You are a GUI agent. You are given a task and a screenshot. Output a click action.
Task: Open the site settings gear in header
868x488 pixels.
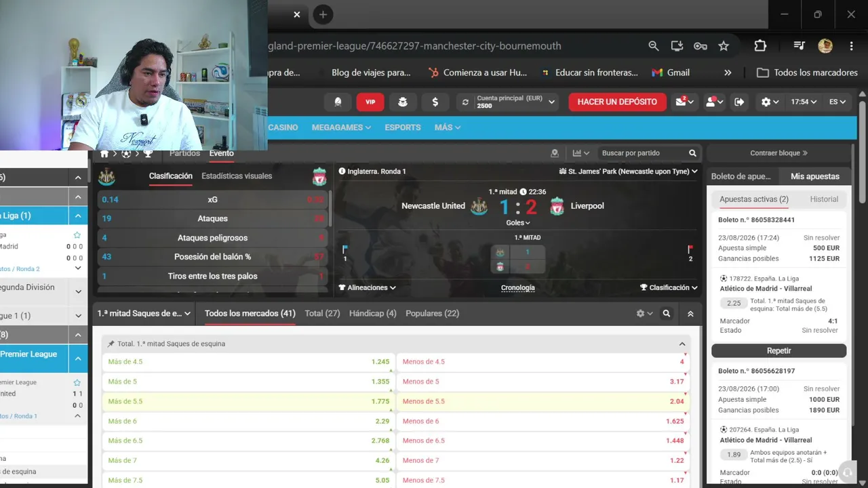pos(770,102)
